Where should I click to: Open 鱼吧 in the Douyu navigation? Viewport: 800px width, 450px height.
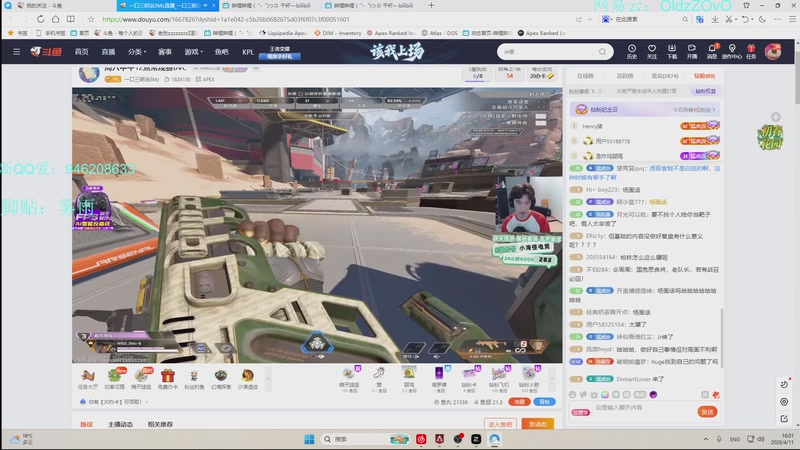[221, 52]
